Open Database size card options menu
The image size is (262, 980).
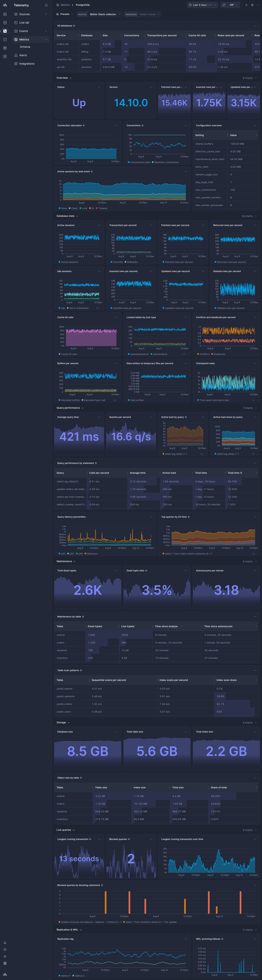[116, 732]
